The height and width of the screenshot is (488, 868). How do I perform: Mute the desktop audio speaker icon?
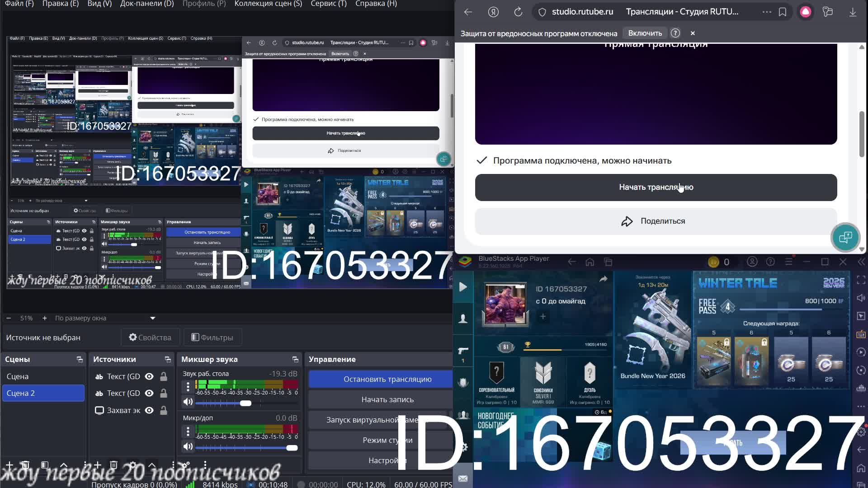click(188, 402)
